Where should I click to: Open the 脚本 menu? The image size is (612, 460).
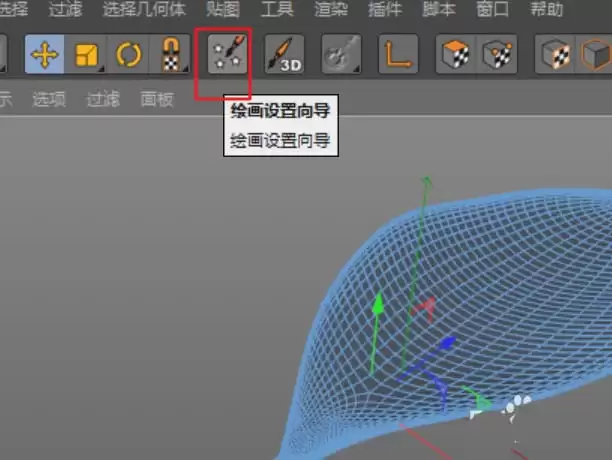(440, 12)
